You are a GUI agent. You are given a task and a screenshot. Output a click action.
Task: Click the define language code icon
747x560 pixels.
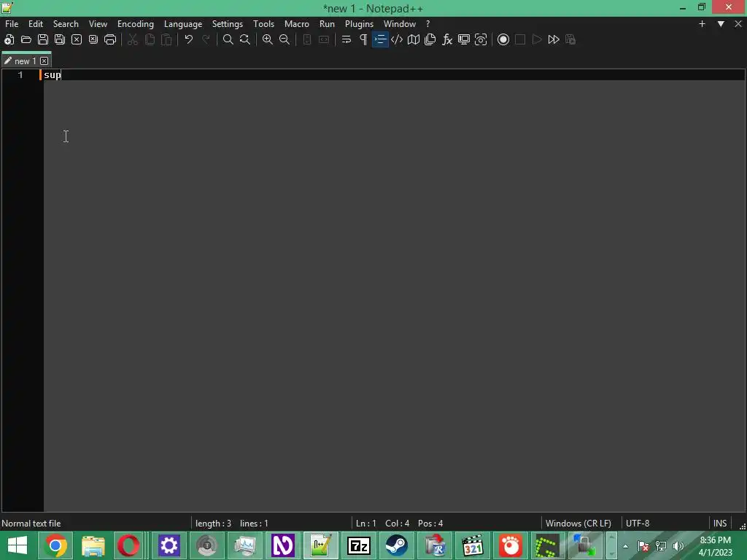coord(397,39)
